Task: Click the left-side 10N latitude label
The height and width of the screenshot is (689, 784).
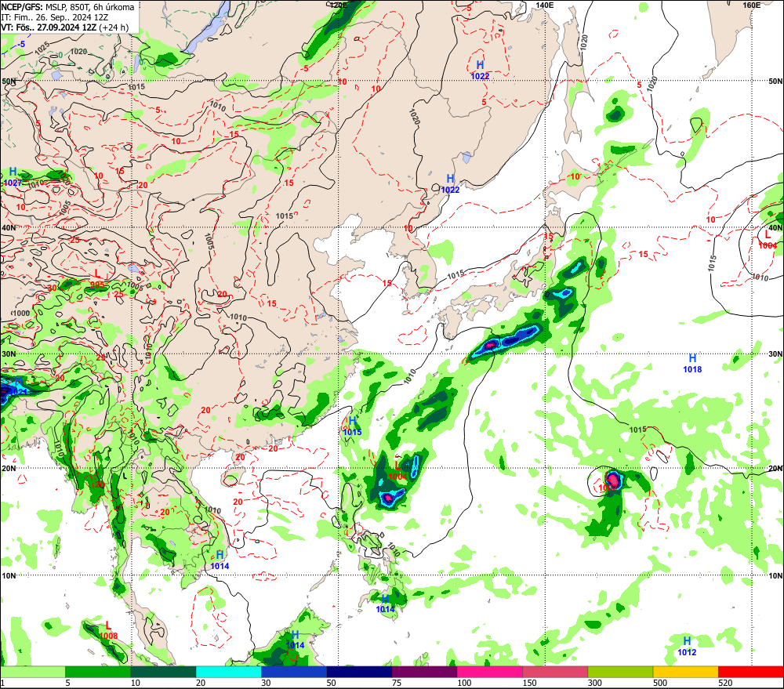Action: (x=9, y=575)
